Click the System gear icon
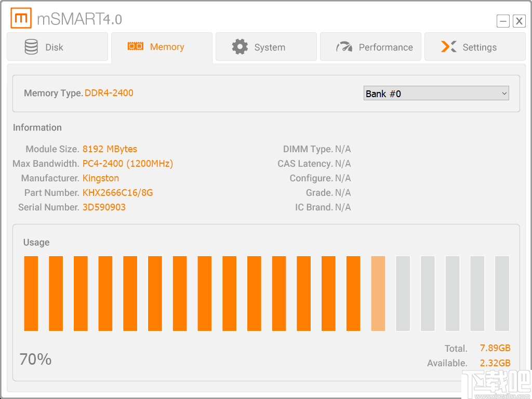Image resolution: width=532 pixels, height=399 pixels. (240, 47)
